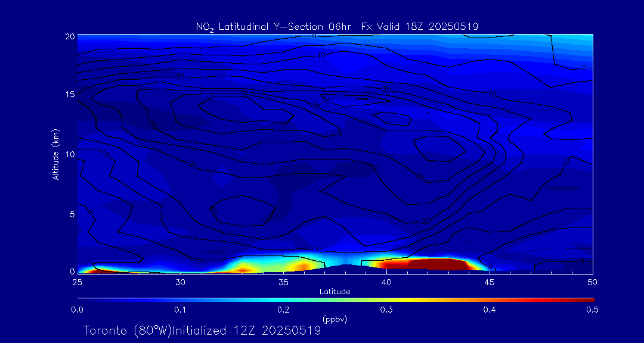Screen dimensions: 644x343
Task: Click the color bar value 0.4
Action: coord(490,310)
